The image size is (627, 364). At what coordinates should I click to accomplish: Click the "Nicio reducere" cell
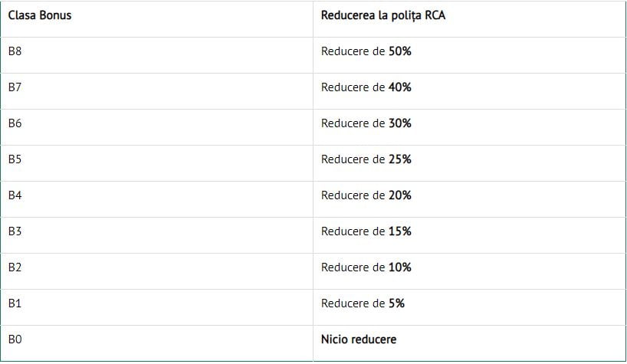(x=359, y=339)
